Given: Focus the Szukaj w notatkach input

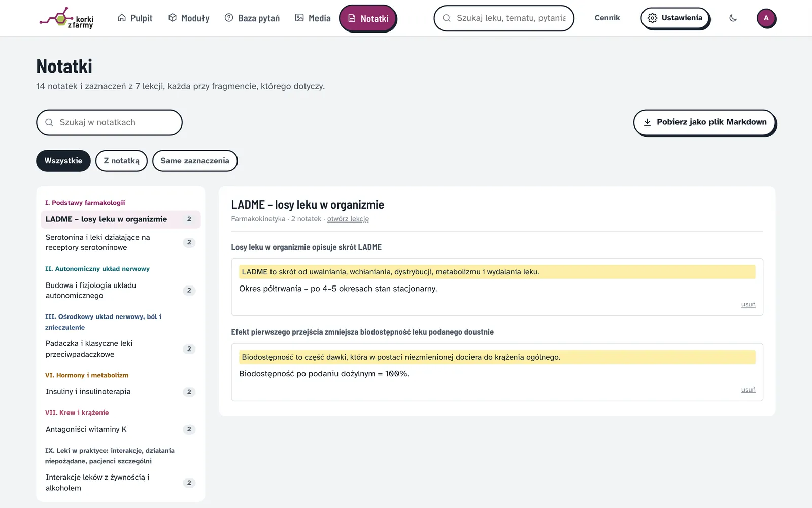Looking at the screenshot, I should tap(109, 122).
